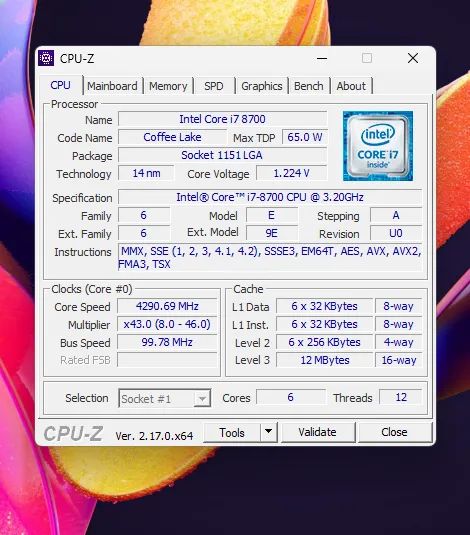Click the Family value 6

pyautogui.click(x=144, y=215)
